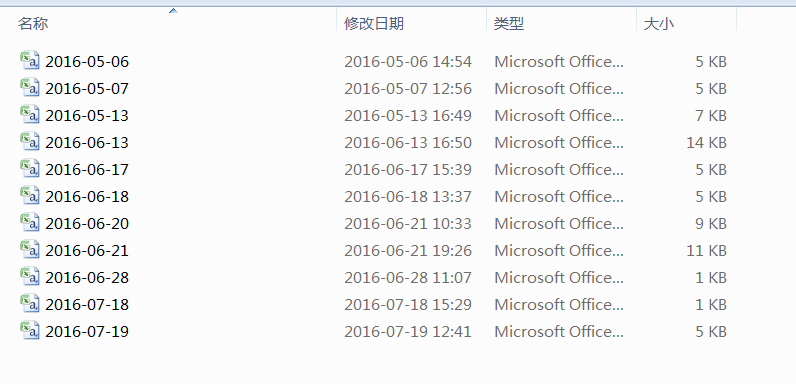Screen dimensions: 796x384
Task: Click the sort arrow above 名称 column
Action: pos(173,10)
